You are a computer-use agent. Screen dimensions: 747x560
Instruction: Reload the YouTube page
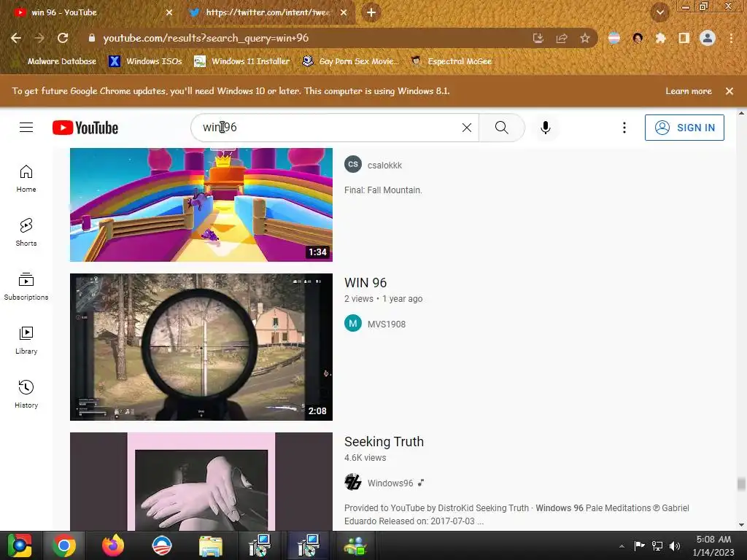tap(63, 38)
